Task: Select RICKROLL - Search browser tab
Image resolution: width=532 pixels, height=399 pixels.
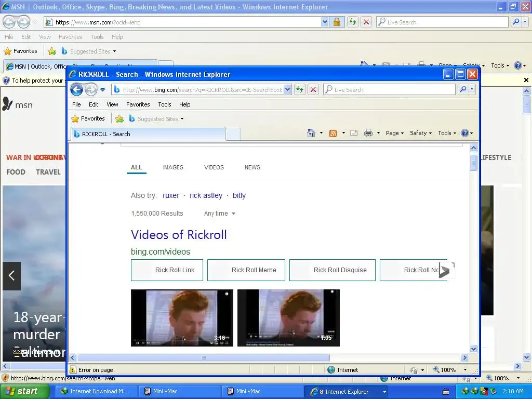Action: click(148, 134)
